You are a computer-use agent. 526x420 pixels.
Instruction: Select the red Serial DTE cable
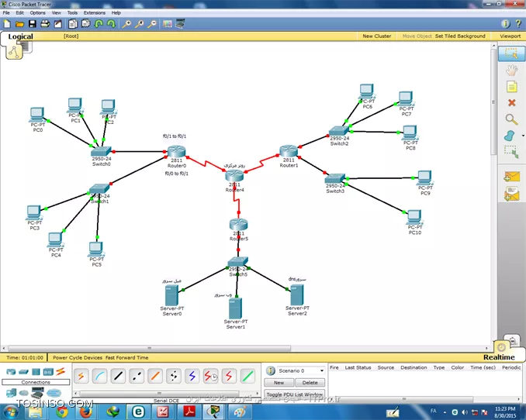coord(229,376)
